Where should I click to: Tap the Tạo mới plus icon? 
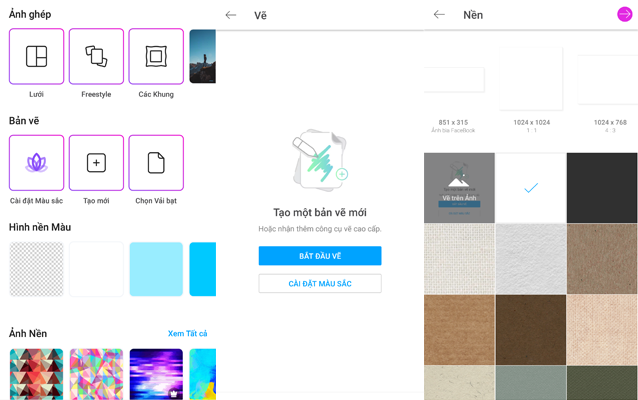pos(96,163)
